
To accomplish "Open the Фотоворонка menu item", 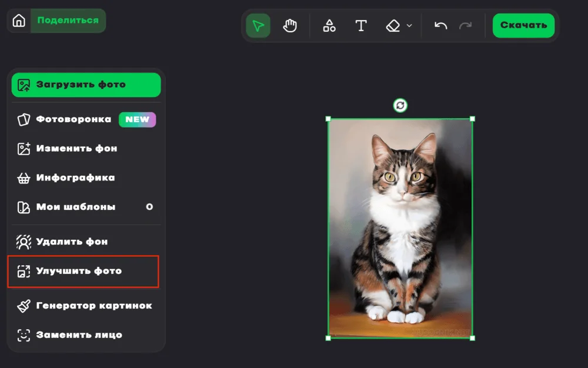I will point(86,119).
